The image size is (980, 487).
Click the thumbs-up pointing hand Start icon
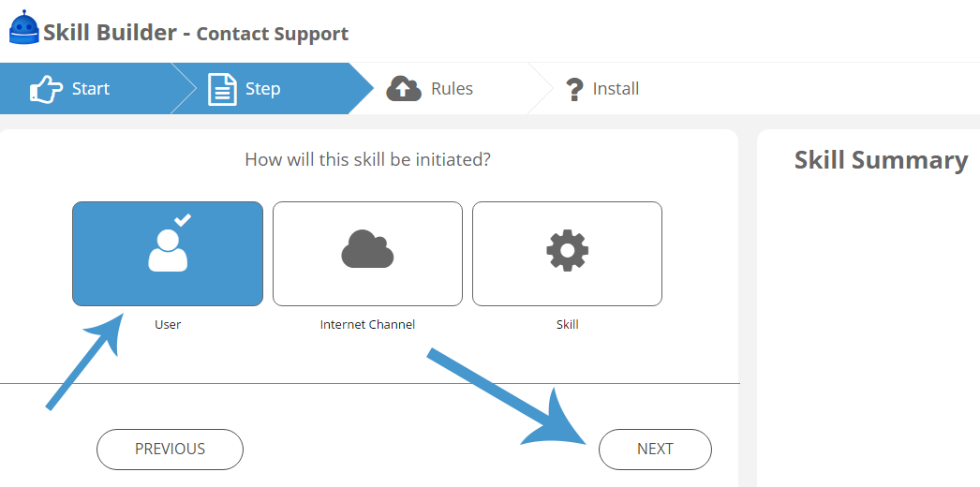pyautogui.click(x=46, y=89)
